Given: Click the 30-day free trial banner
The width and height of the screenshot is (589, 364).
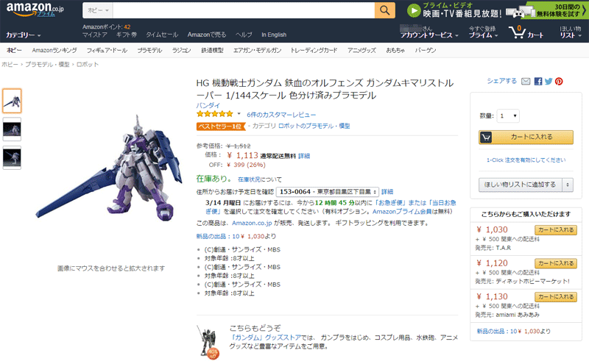Looking at the screenshot, I should tap(546, 10).
